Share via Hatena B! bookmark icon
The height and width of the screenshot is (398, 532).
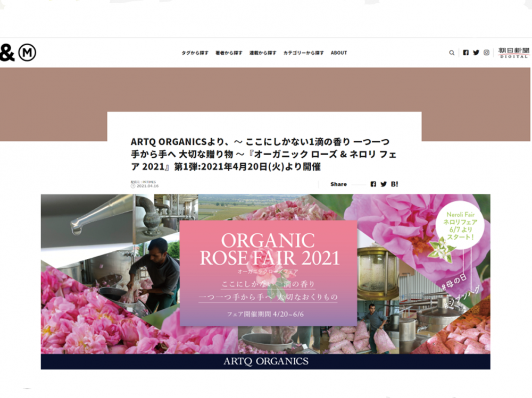pyautogui.click(x=394, y=184)
